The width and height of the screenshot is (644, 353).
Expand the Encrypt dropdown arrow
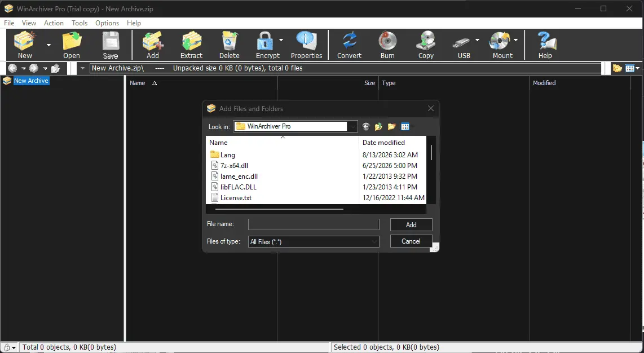pos(281,40)
